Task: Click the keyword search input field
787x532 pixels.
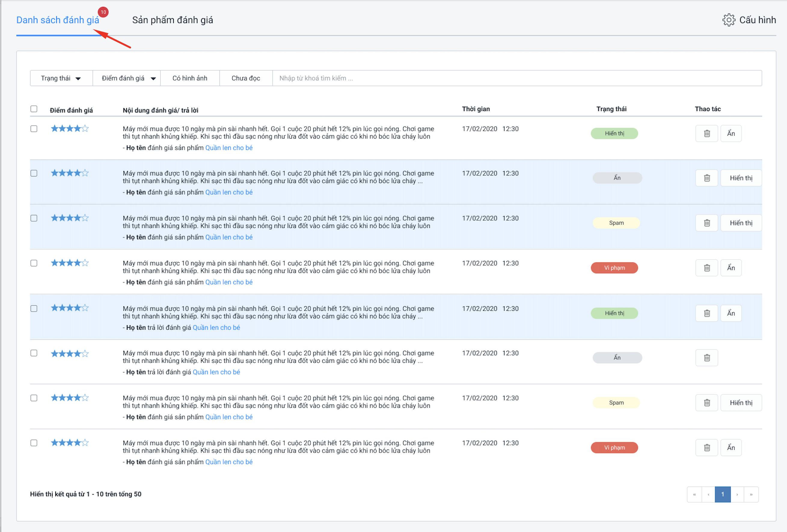Action: (517, 78)
